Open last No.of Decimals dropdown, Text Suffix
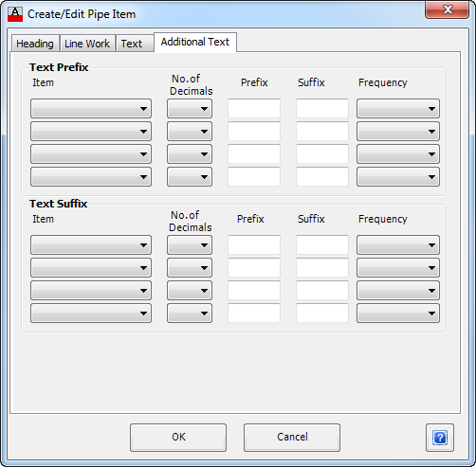476x467 pixels. (x=190, y=314)
